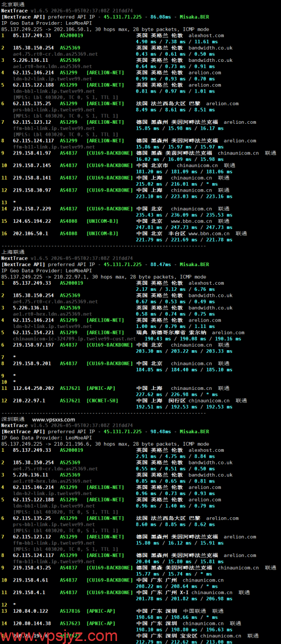The height and width of the screenshot is (644, 281).
Task: Click latency 227.62 ms / 226.98 ms
Action: tap(167, 394)
